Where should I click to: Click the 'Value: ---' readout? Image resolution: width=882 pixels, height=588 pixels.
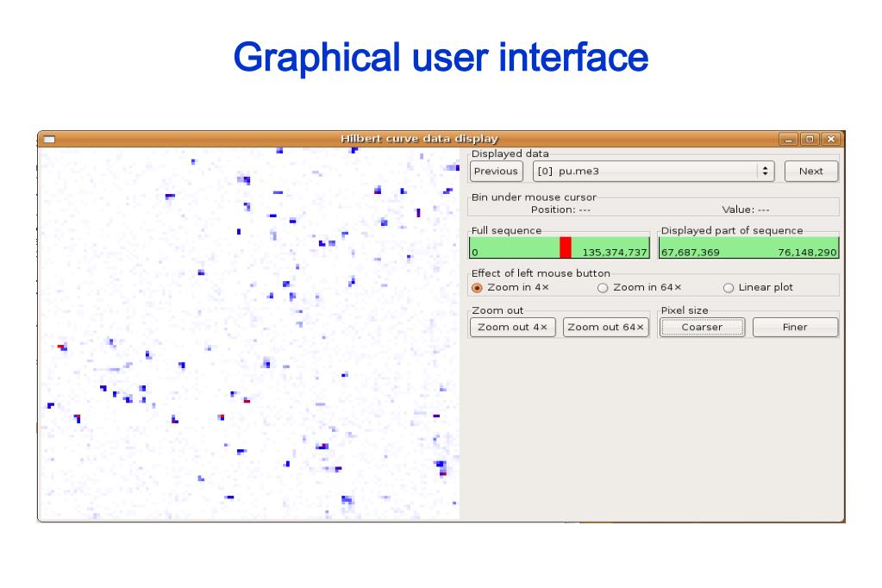[745, 210]
